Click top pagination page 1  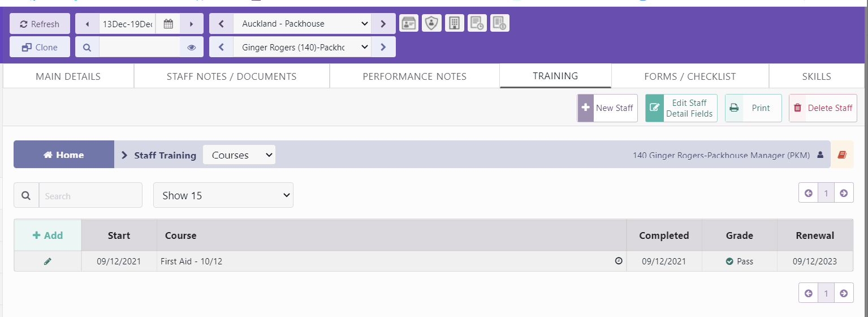[x=826, y=193]
